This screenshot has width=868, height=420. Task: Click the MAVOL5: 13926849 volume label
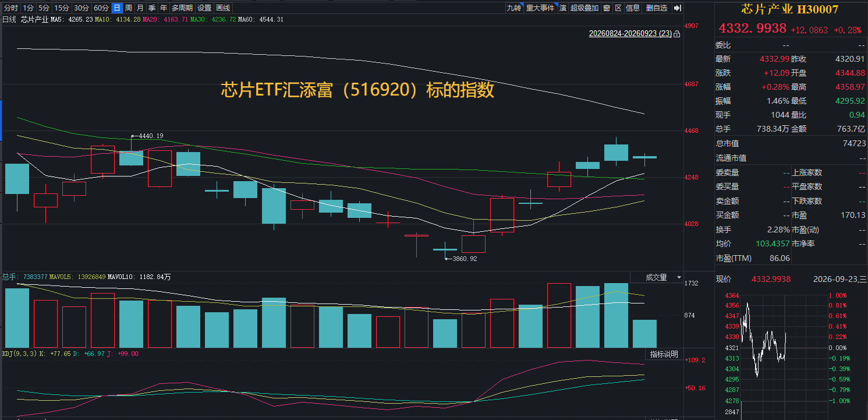pyautogui.click(x=77, y=277)
